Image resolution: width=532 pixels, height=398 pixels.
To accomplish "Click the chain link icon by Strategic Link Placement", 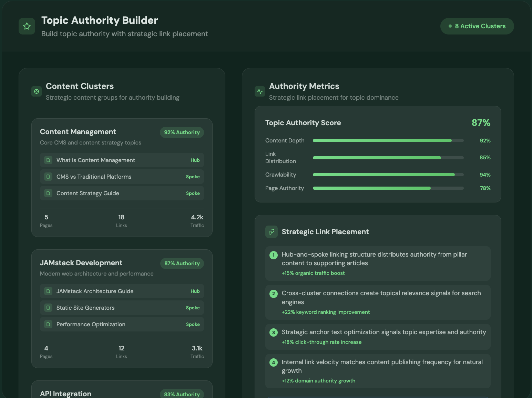I will tap(272, 232).
